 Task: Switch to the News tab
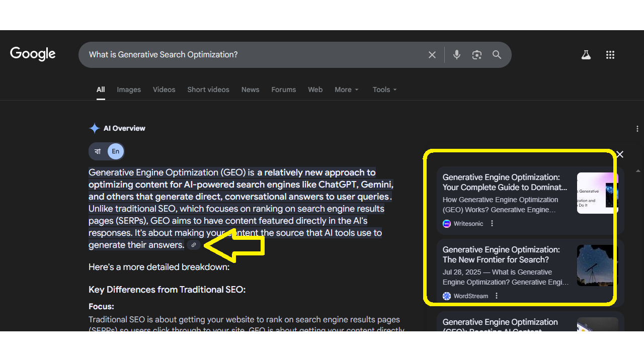point(250,89)
